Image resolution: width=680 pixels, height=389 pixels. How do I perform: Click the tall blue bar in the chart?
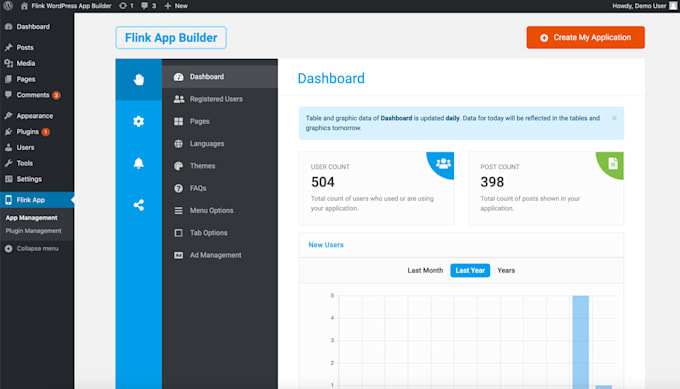click(581, 342)
